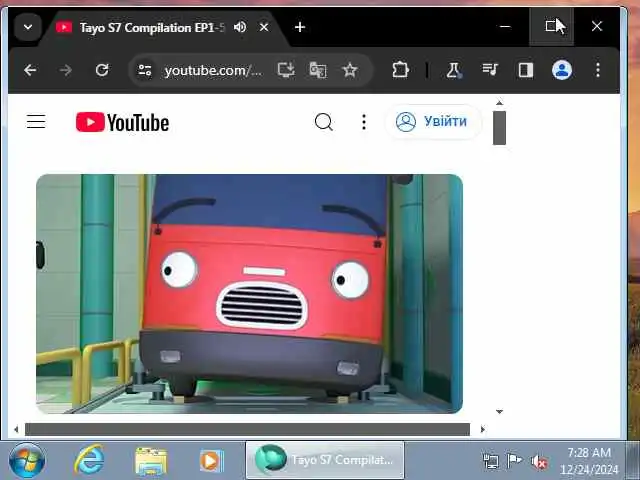The image size is (640, 480).
Task: Open the Action Center flag icon
Action: [514, 460]
